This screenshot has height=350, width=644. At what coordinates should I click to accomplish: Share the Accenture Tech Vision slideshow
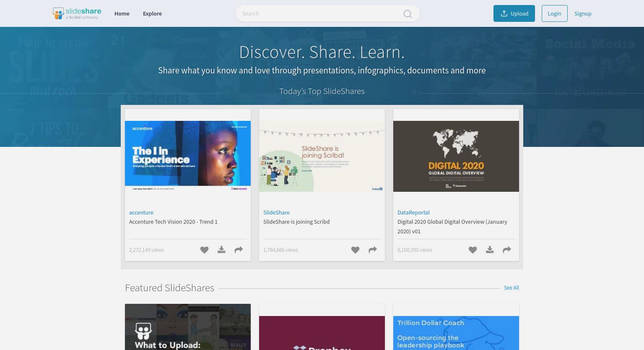click(x=239, y=250)
